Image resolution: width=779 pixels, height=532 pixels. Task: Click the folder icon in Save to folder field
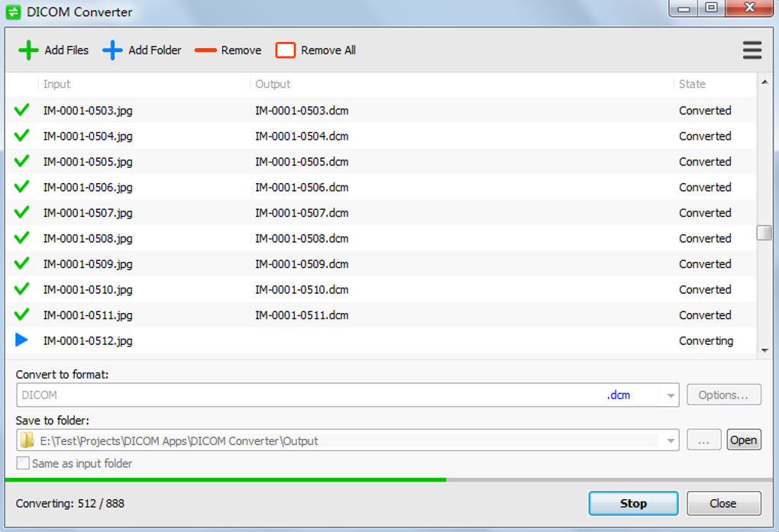(x=27, y=440)
